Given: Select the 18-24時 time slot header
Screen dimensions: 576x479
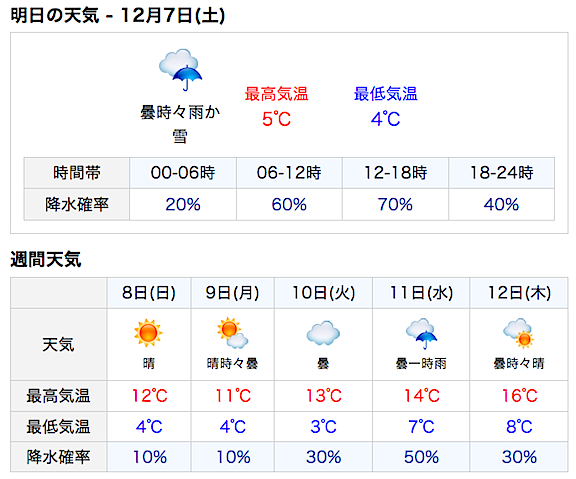Looking at the screenshot, I should pyautogui.click(x=501, y=173).
